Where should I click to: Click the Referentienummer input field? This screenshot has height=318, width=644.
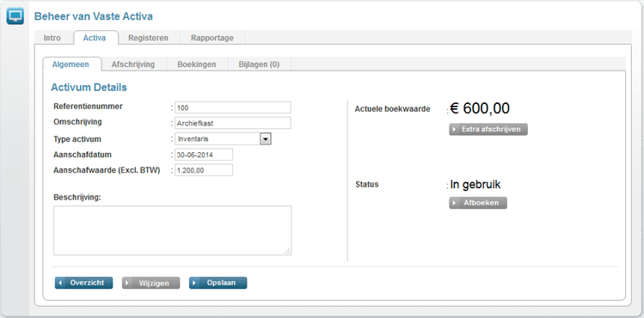(233, 107)
